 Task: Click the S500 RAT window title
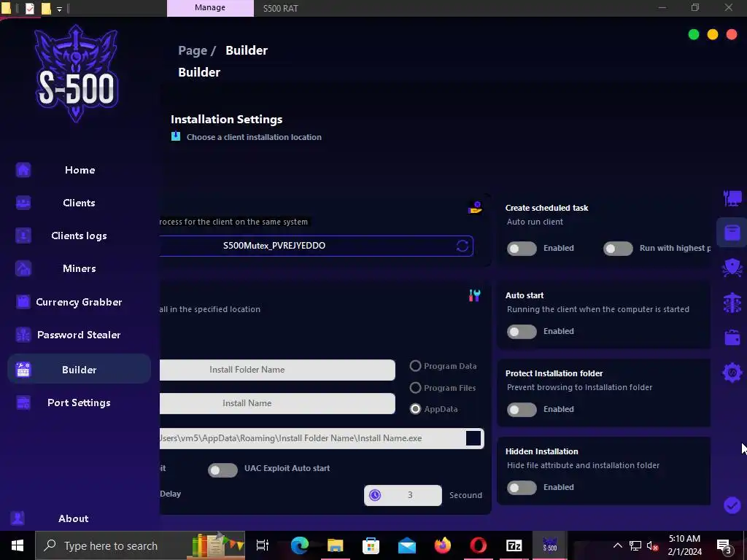[281, 9]
